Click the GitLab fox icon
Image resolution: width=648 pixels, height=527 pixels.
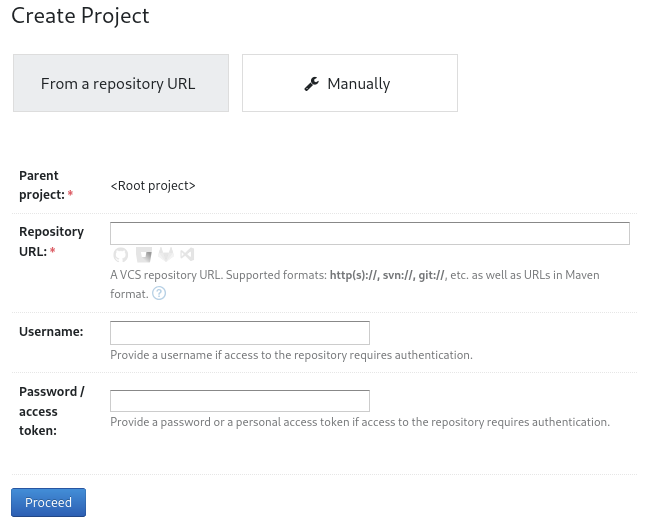[166, 254]
